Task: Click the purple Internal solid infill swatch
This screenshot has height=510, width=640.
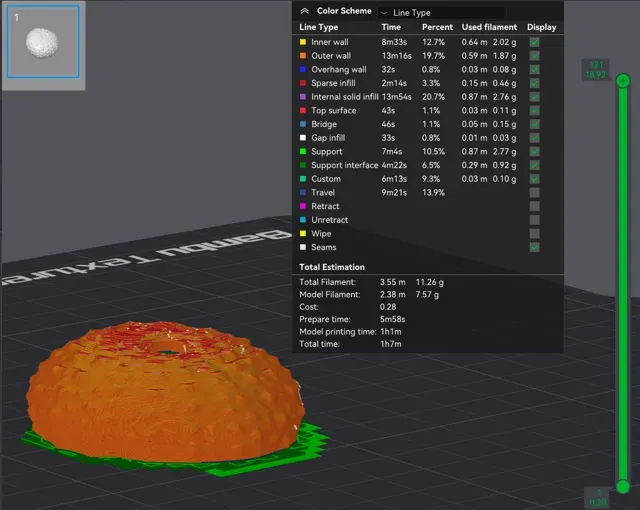Action: 303,97
